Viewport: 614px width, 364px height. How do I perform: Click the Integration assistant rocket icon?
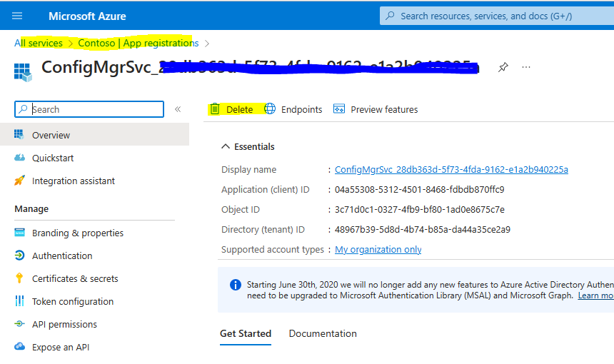(x=19, y=181)
